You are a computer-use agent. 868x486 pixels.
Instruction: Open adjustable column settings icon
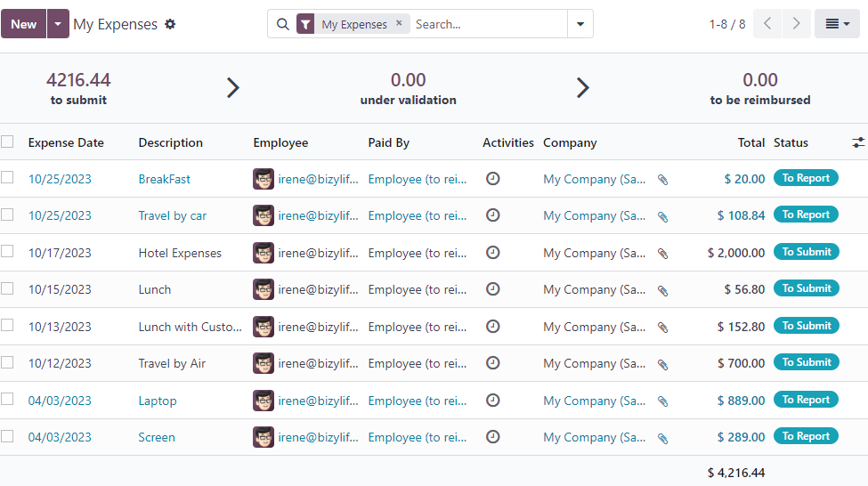857,142
